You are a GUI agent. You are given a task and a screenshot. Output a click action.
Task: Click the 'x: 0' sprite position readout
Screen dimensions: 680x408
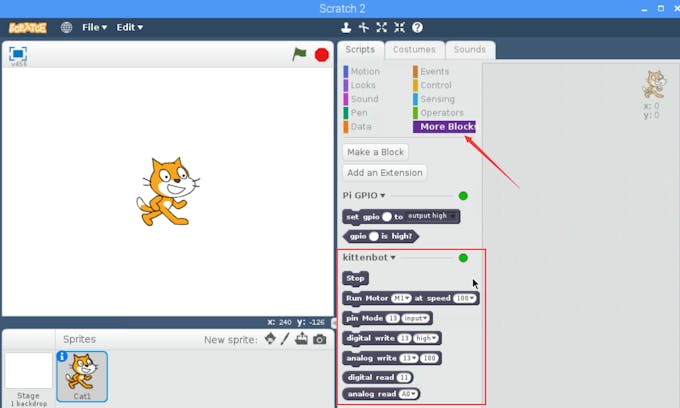coord(651,106)
